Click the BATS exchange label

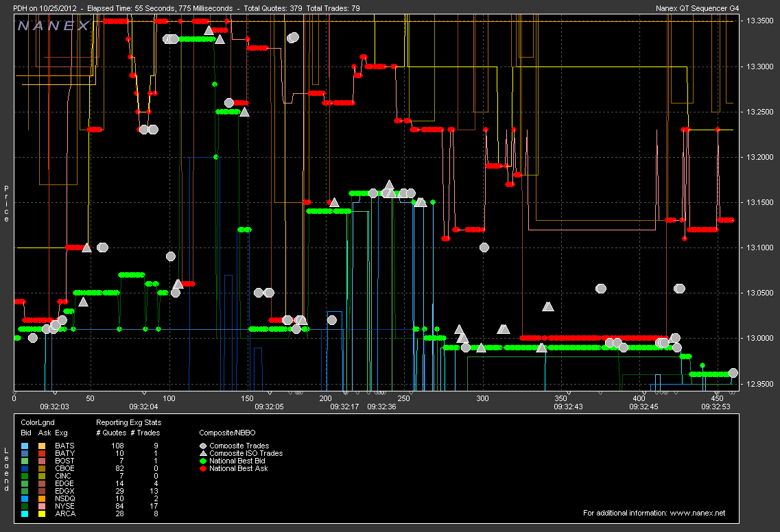coord(64,446)
